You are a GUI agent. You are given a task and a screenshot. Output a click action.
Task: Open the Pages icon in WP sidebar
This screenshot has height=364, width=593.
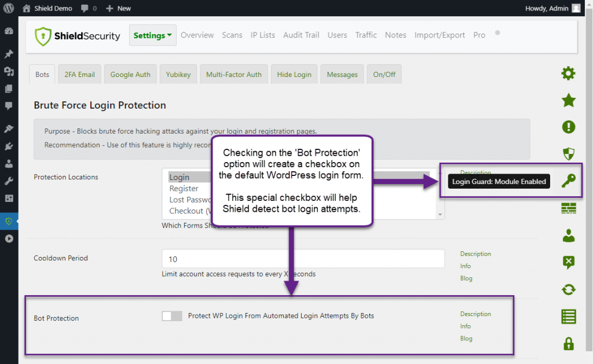(9, 89)
